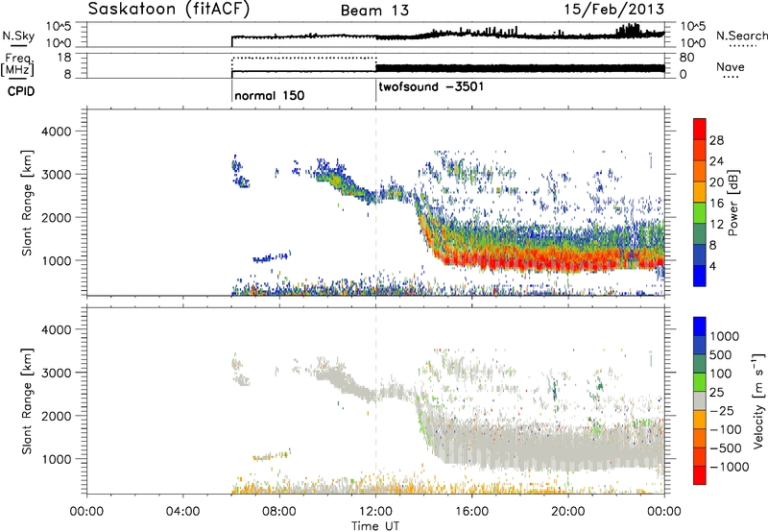Click the 'normal 150' CPID label

click(x=270, y=95)
